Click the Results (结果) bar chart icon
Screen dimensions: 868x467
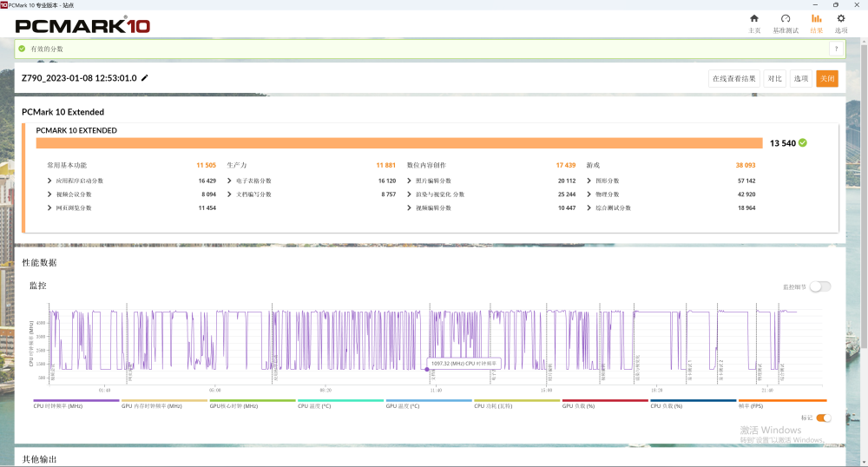[x=816, y=23]
